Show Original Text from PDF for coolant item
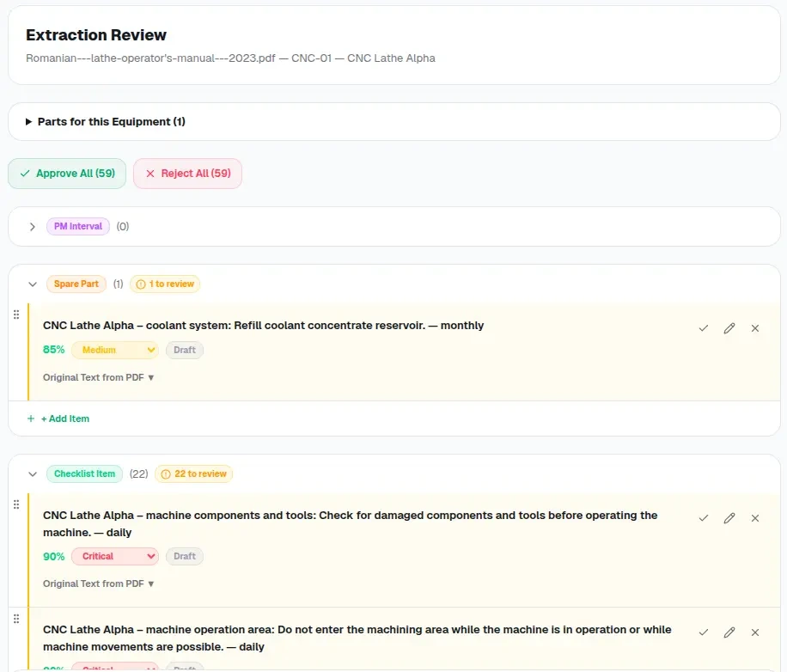The image size is (787, 672). click(x=98, y=377)
